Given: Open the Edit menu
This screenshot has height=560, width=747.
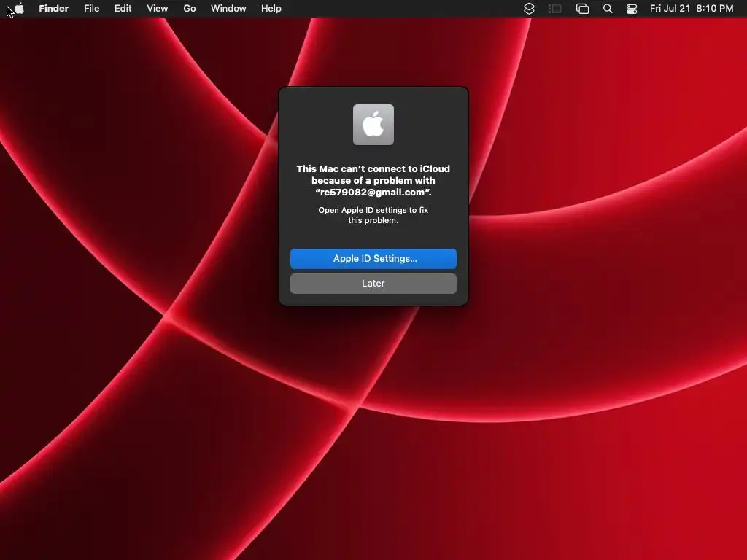Looking at the screenshot, I should 123,9.
